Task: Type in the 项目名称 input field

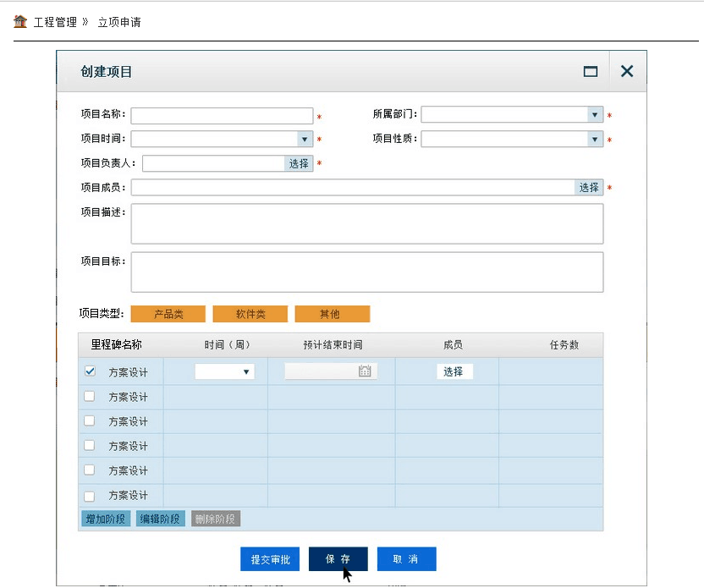Action: click(x=222, y=116)
